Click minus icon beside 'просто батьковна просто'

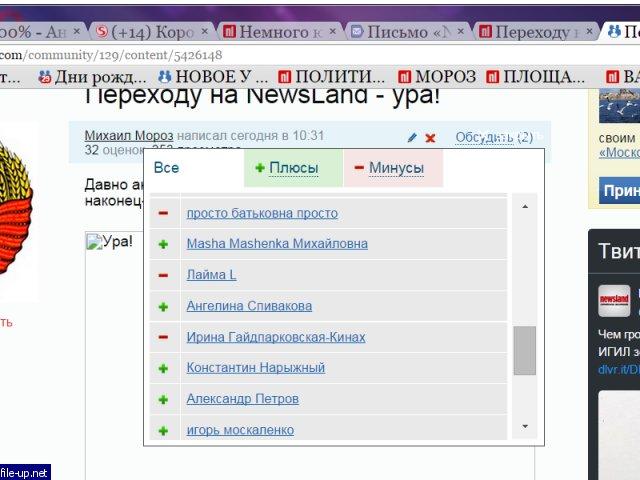coord(163,213)
